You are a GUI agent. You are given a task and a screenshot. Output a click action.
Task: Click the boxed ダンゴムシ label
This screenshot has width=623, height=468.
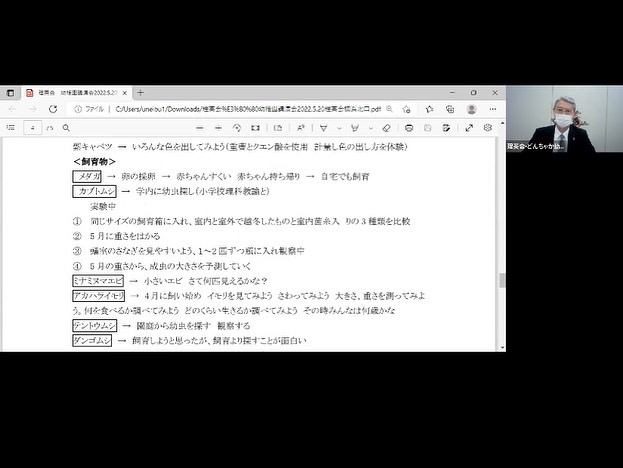92,340
